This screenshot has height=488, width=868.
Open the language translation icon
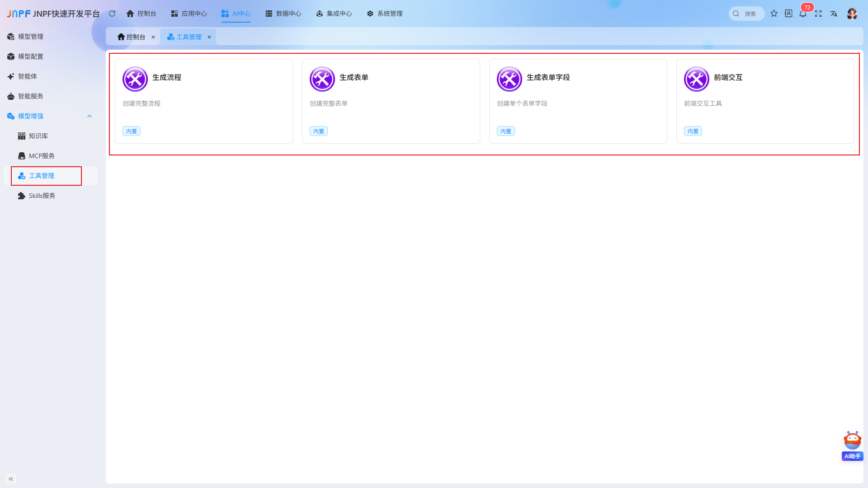tap(834, 14)
